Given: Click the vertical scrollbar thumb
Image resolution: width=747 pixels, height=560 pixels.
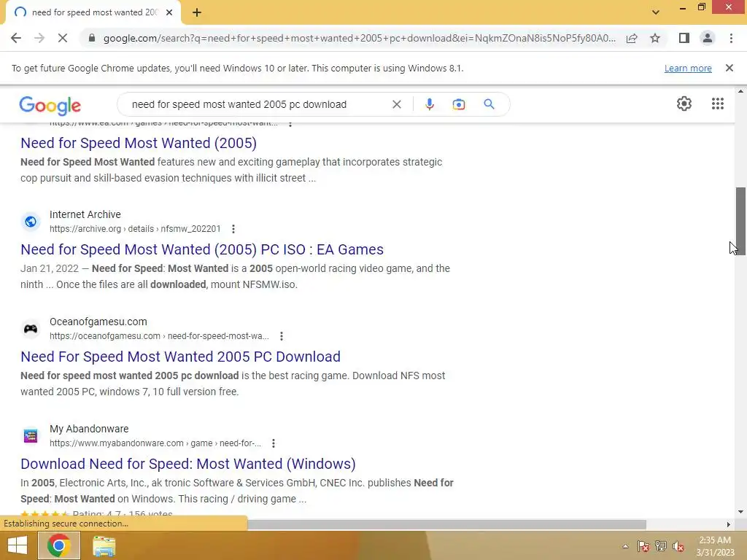Looking at the screenshot, I should 740,220.
